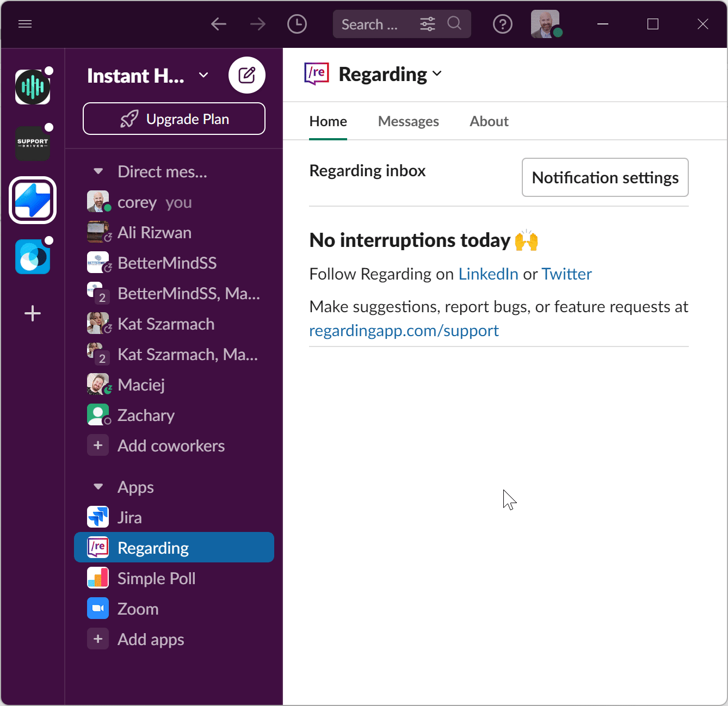Open the history clock icon
This screenshot has height=706, width=728.
point(297,24)
